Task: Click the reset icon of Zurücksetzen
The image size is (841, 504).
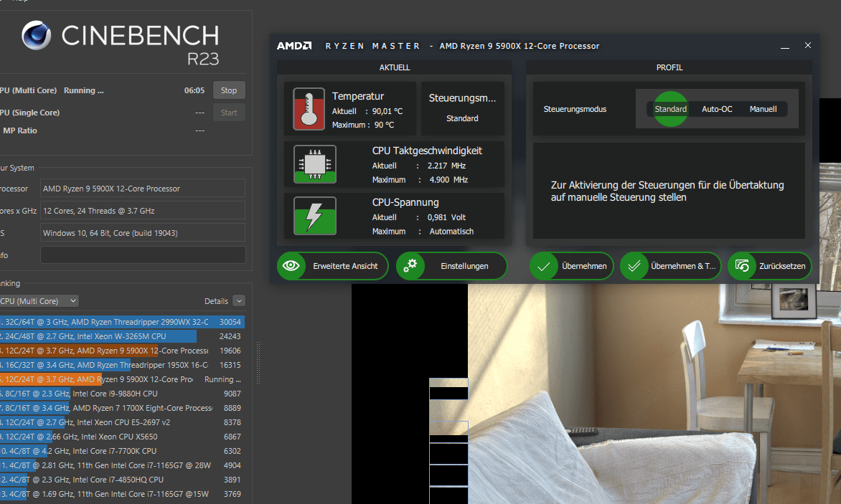Action: (742, 266)
